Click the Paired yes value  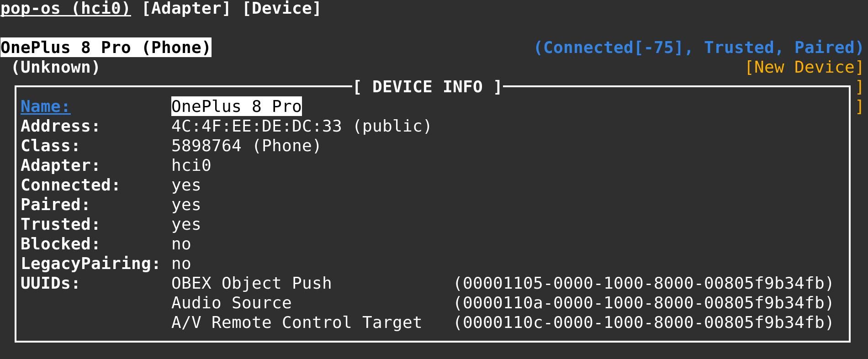pyautogui.click(x=186, y=205)
